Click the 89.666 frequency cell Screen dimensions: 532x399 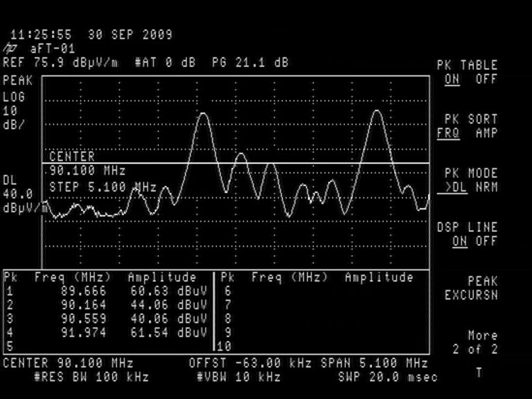[84, 291]
